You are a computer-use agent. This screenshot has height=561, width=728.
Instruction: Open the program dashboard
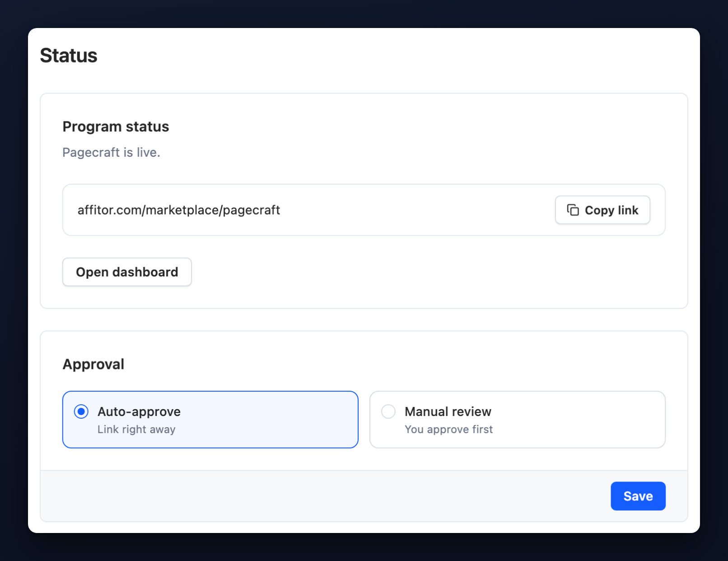point(127,272)
